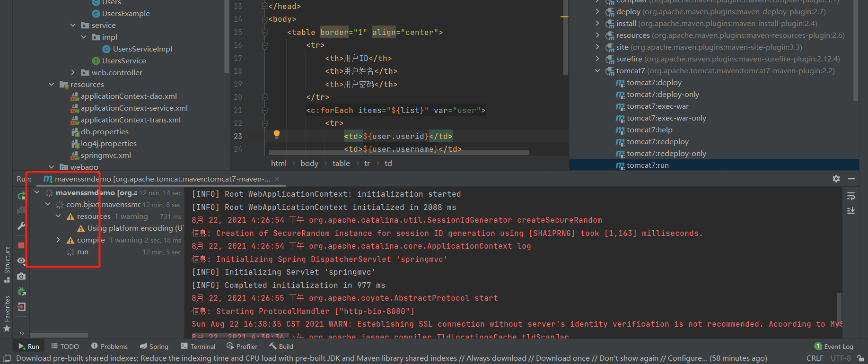Select the run step in build tree
Image resolution: width=868 pixels, height=364 pixels.
point(83,252)
